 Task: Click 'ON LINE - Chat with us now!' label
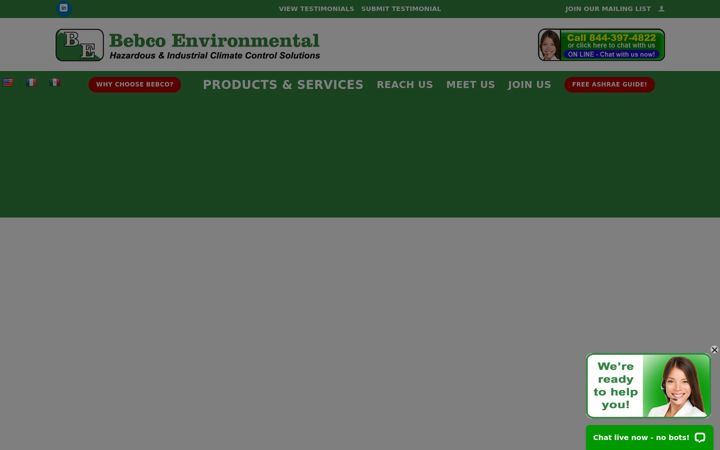[611, 54]
